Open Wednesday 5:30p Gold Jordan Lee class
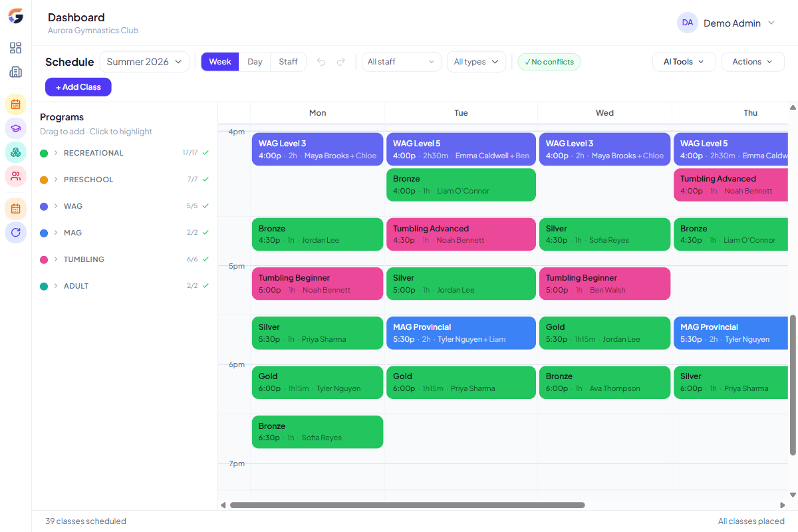The width and height of the screenshot is (798, 532). click(x=604, y=333)
